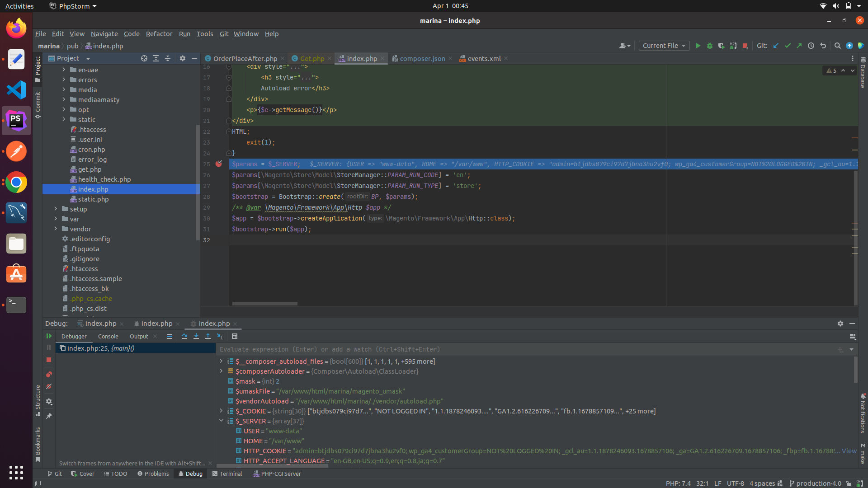Viewport: 868px width, 488px height.
Task: Stop the debug session red square
Action: [49, 360]
